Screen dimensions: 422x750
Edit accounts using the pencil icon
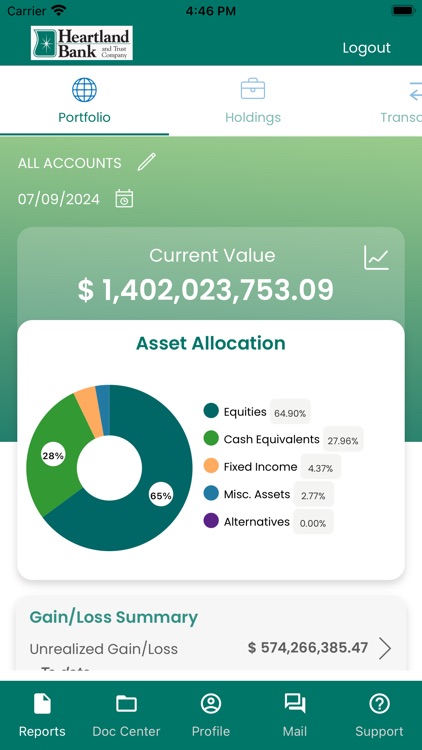(146, 162)
